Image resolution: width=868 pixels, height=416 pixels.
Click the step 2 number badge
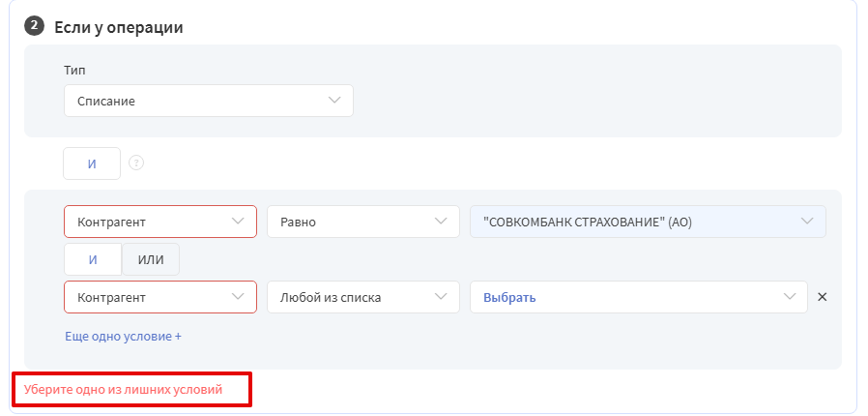point(34,26)
